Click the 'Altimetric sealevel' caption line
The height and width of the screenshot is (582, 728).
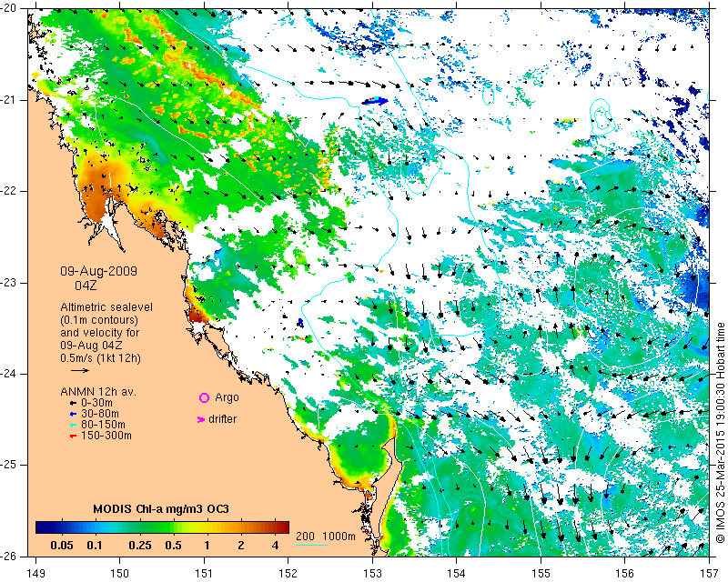tap(106, 307)
